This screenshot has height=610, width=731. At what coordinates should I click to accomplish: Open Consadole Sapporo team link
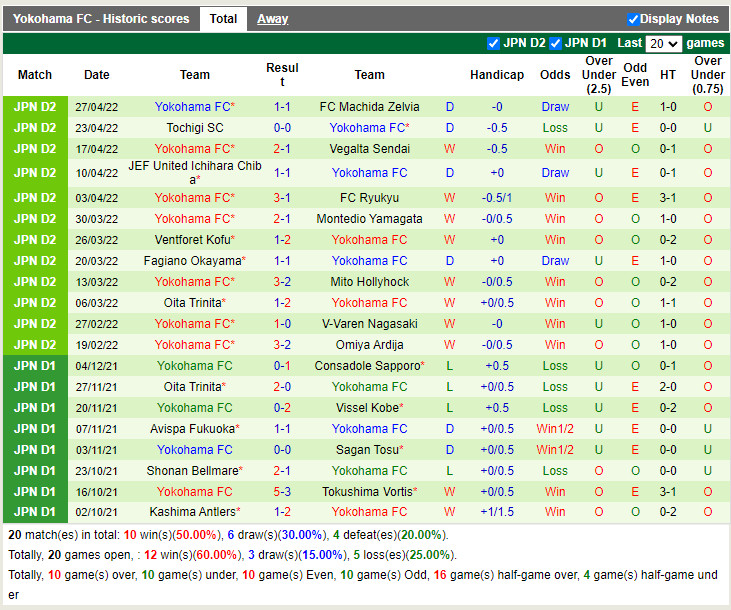[366, 366]
